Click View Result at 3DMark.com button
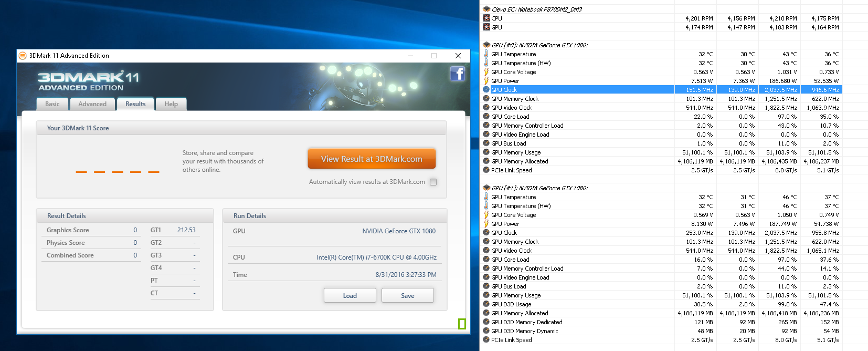Screen dimensions: 868x351 (x=372, y=159)
